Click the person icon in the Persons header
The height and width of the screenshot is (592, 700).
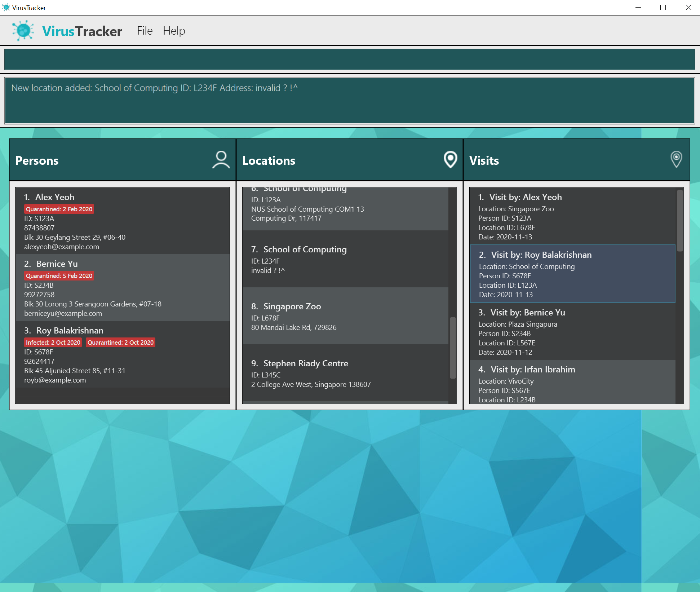pos(221,160)
